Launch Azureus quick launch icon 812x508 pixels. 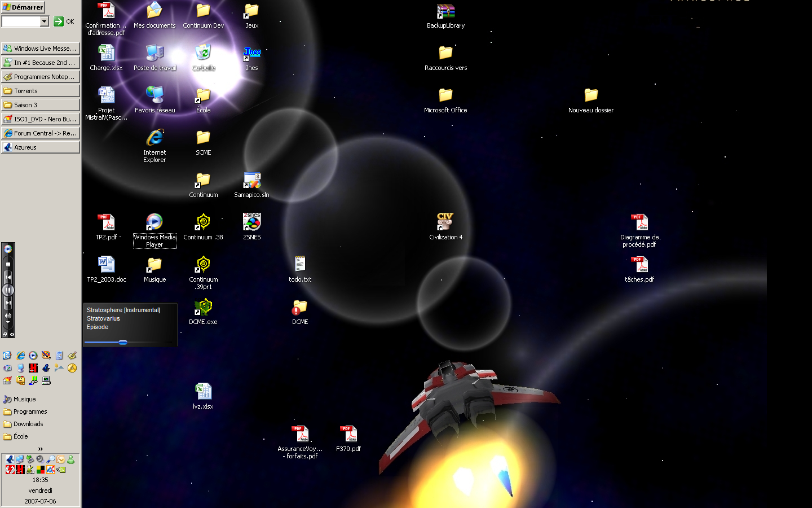[46, 368]
